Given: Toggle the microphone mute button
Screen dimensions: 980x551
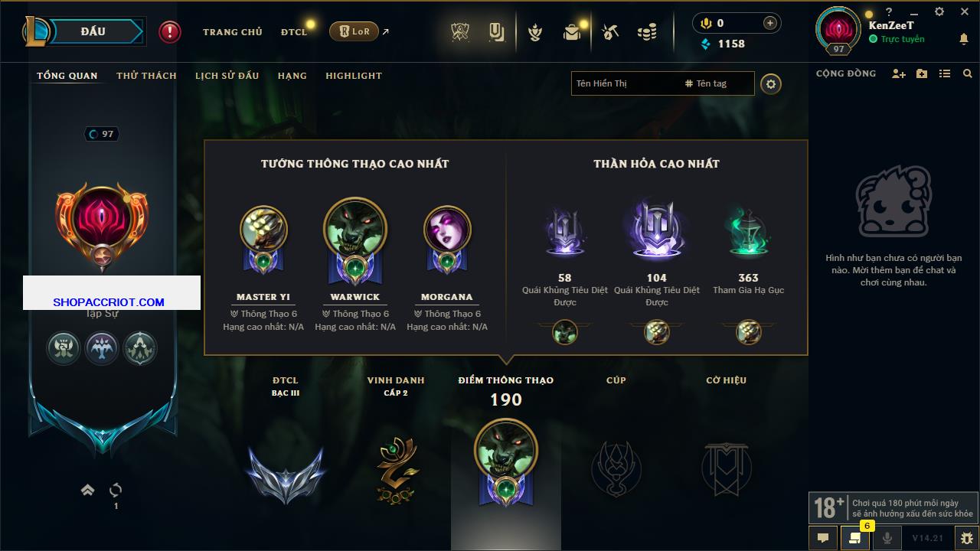Looking at the screenshot, I should click(x=887, y=538).
